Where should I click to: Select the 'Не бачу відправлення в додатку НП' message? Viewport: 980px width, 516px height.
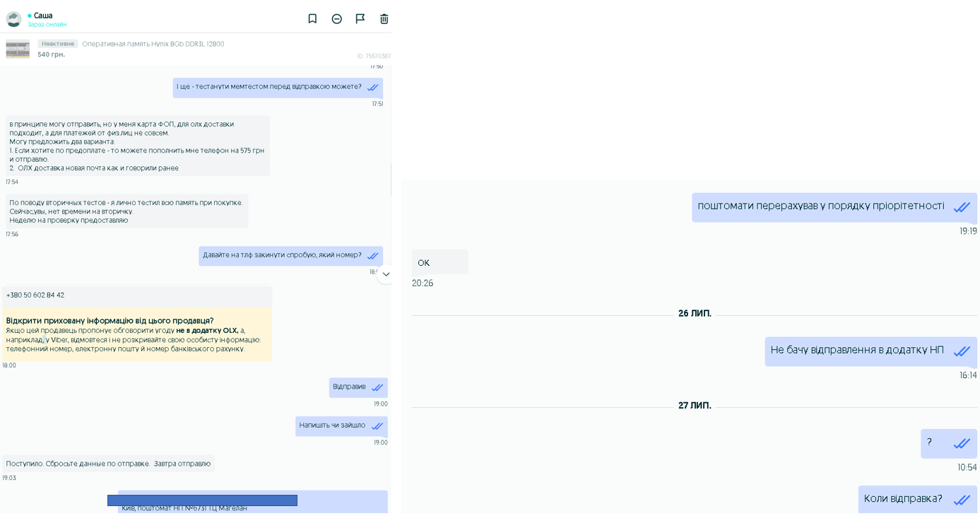(856, 351)
